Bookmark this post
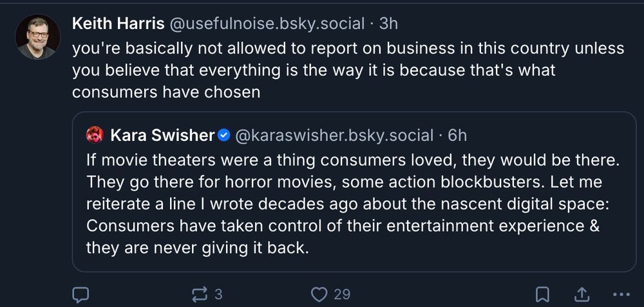 542,294
